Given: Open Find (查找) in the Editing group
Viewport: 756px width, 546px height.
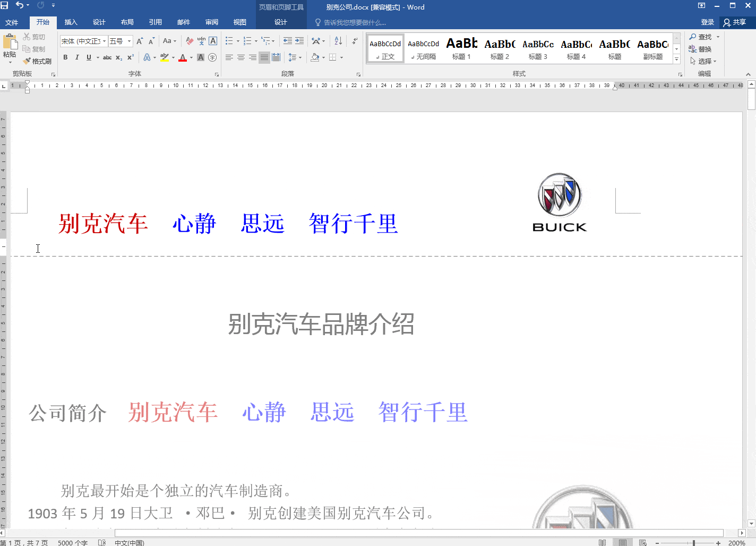Looking at the screenshot, I should pyautogui.click(x=704, y=37).
